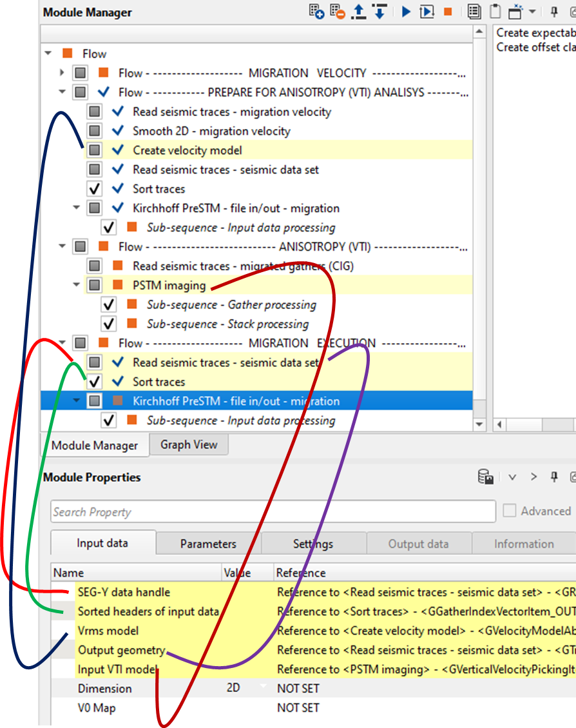
Task: Open dropdown arrow beside window layout icon
Action: pos(532,12)
